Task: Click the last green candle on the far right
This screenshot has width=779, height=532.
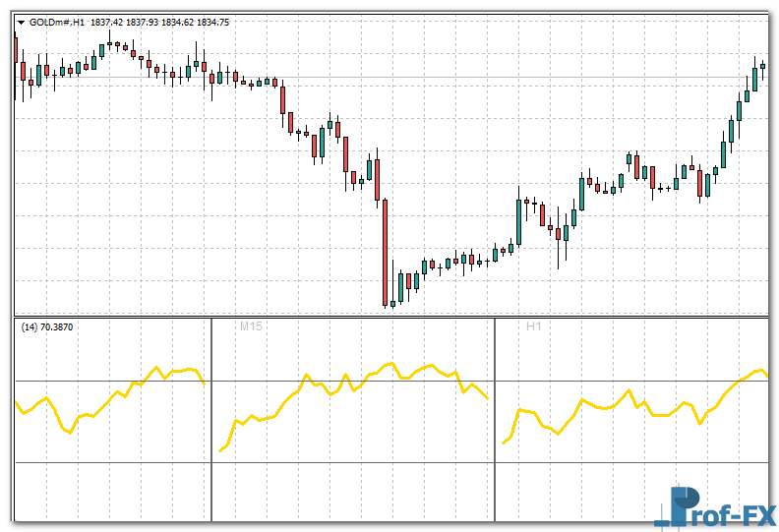Action: coord(762,66)
